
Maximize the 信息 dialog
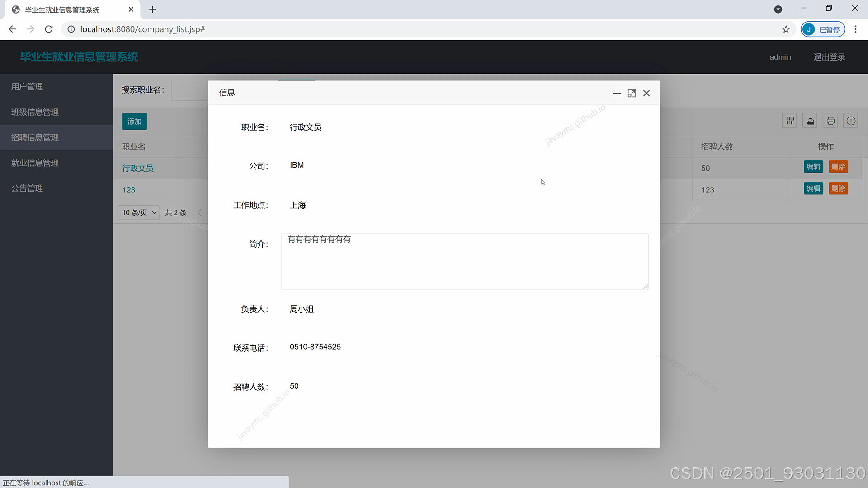click(632, 93)
